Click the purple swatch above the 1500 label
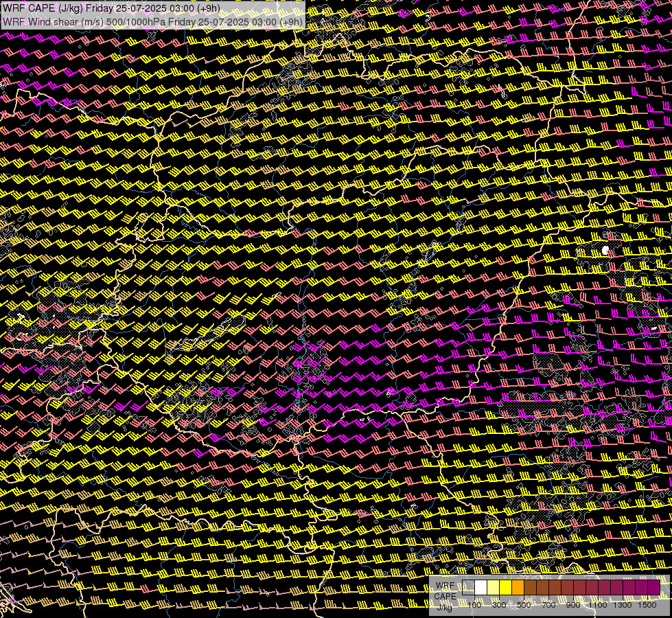Screen dimensions: 672x618 tap(654, 587)
